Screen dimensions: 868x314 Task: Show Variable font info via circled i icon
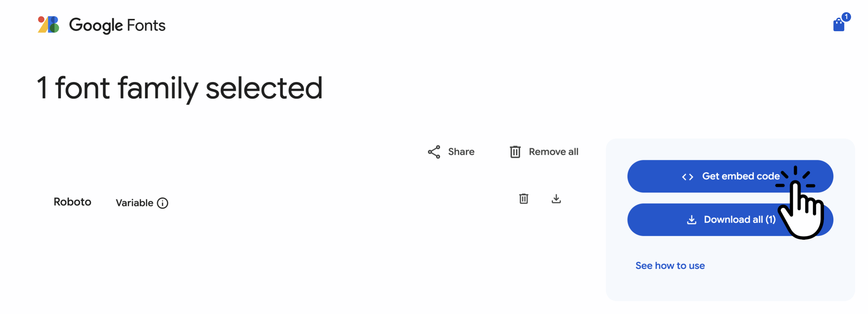pos(162,203)
